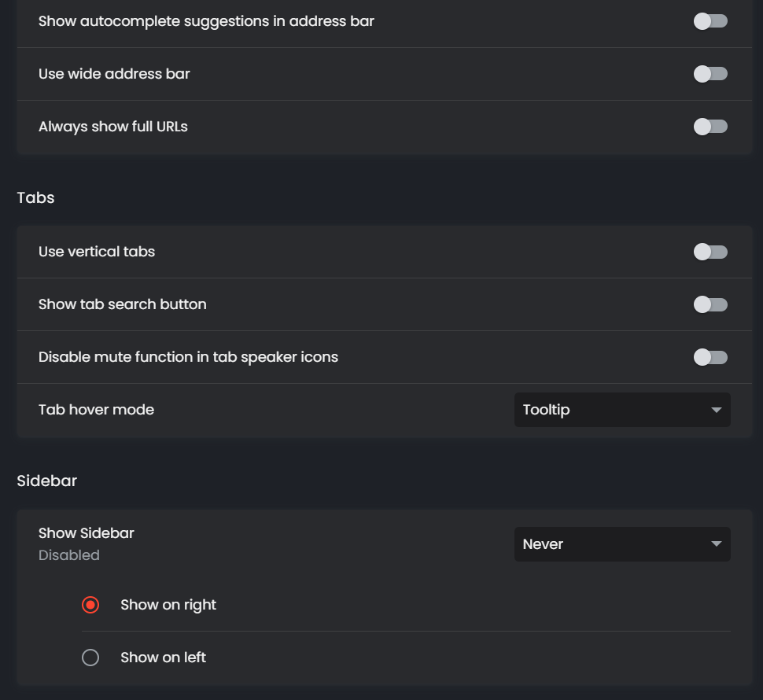Click the Disabled status text under Show Sidebar

click(69, 555)
